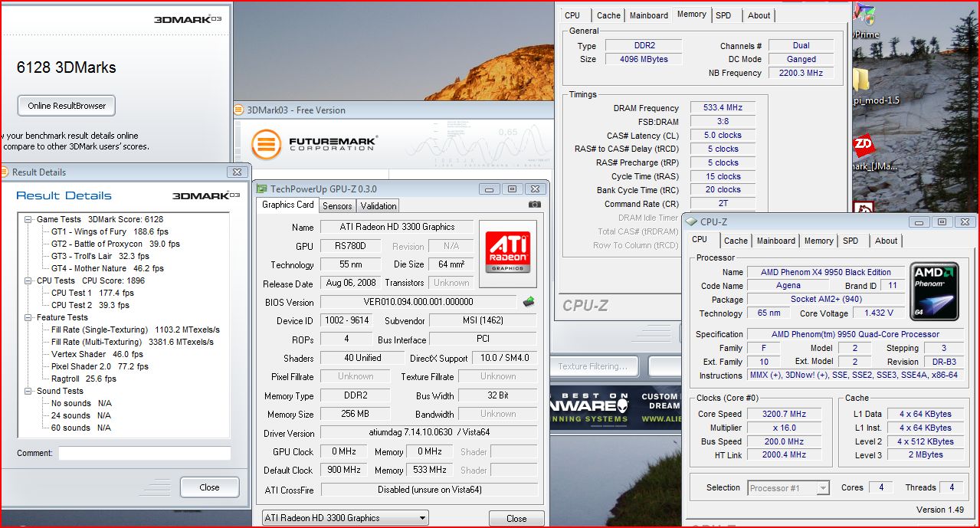Select the wPrime desktop icon
Viewport: 980px width, 528px height.
click(x=866, y=21)
